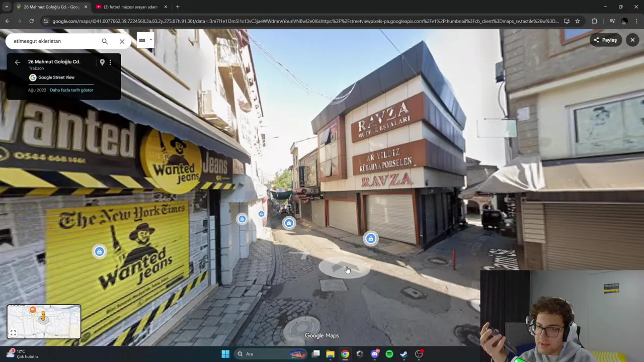Expand the minimap using its fullscreen icon
The image size is (644, 362).
point(13,333)
